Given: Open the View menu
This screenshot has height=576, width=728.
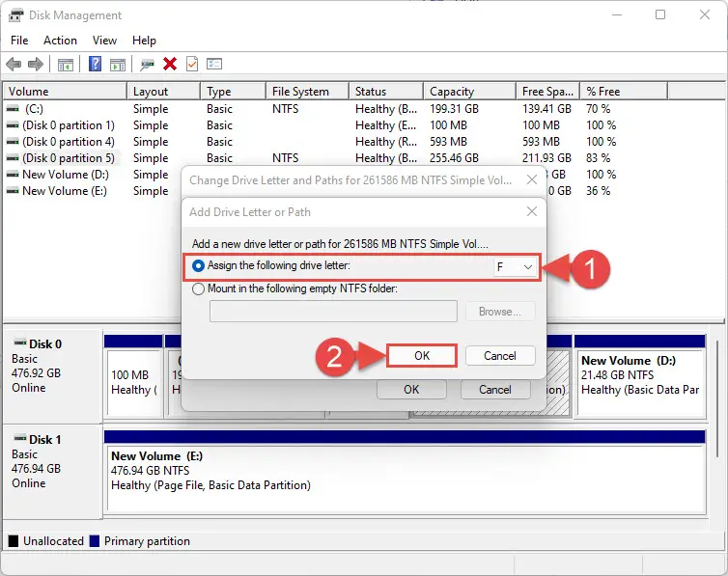Looking at the screenshot, I should pyautogui.click(x=104, y=41).
